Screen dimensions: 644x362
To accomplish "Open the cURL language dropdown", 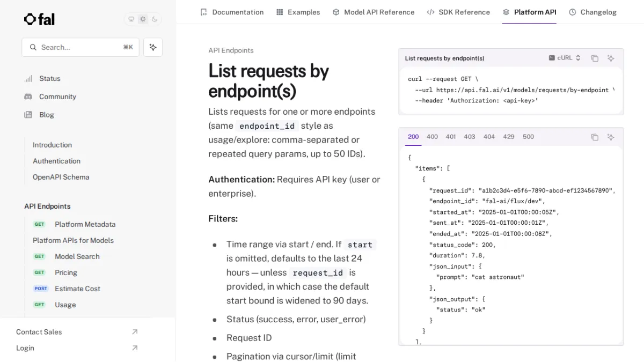I will pos(565,58).
